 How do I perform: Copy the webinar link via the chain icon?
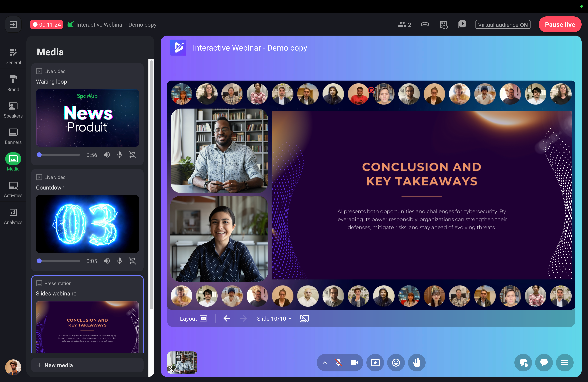pyautogui.click(x=425, y=24)
